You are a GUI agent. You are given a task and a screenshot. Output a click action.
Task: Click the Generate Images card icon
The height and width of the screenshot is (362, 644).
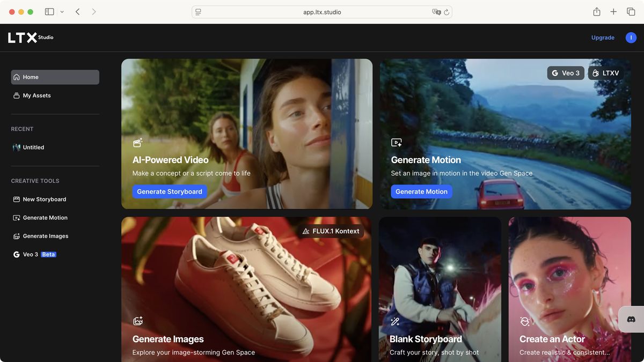click(138, 321)
